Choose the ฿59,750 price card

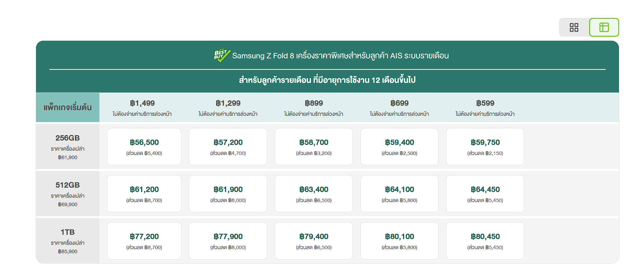click(x=485, y=147)
